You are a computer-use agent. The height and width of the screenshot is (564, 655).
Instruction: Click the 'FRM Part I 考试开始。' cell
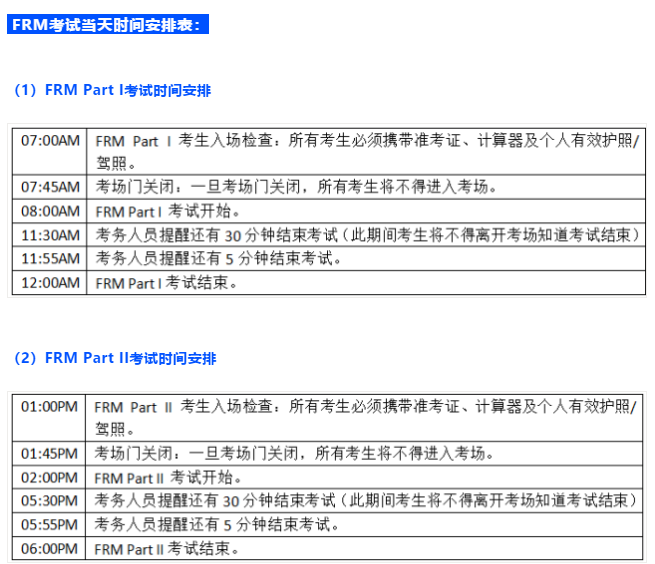366,211
